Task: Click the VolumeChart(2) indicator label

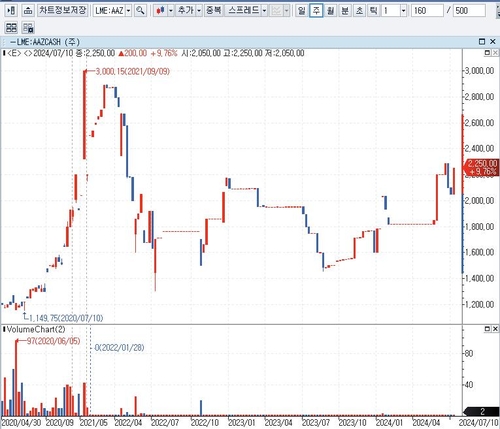Action: coord(36,329)
